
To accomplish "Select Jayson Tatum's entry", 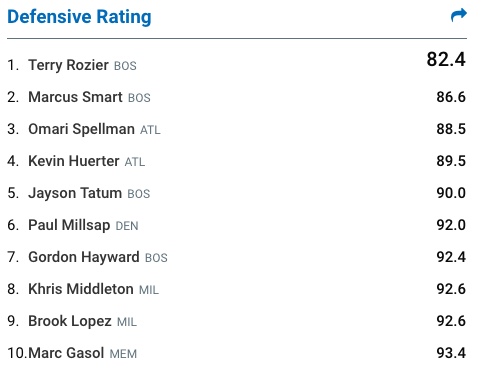I will click(75, 193).
